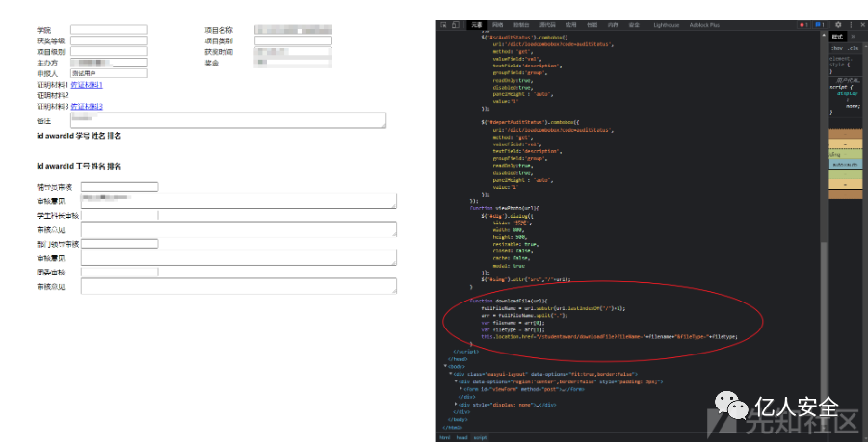
Task: Click the 部门领导审核 input field
Action: click(x=119, y=244)
